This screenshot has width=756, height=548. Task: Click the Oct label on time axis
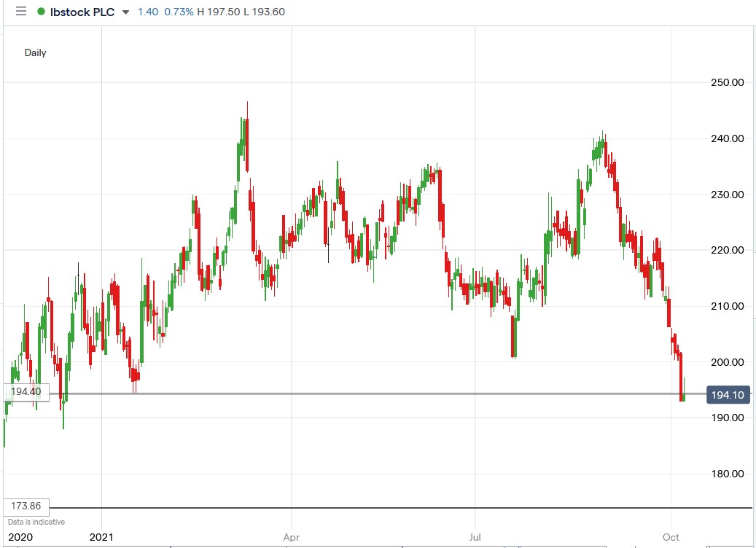[x=670, y=537]
